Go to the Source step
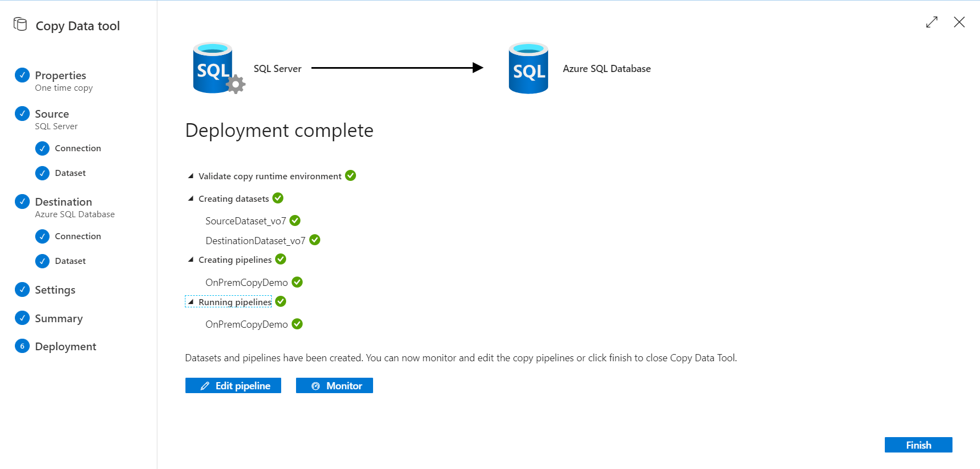The width and height of the screenshot is (980, 469). point(52,114)
